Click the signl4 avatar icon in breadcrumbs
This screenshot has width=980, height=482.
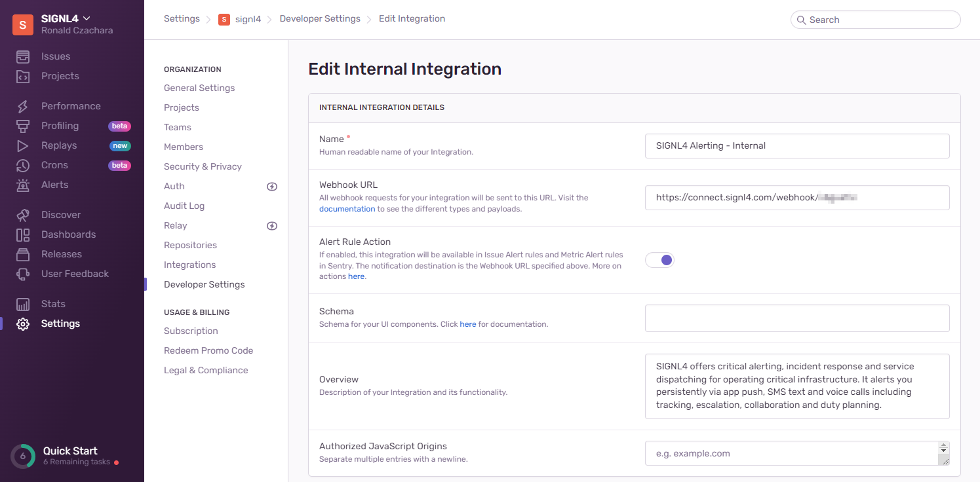(x=224, y=20)
